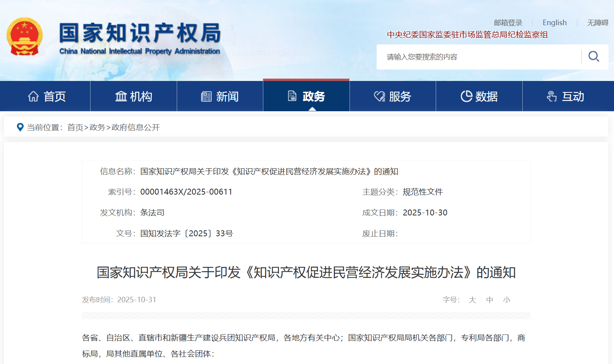Switch to the English site version

coord(554,23)
